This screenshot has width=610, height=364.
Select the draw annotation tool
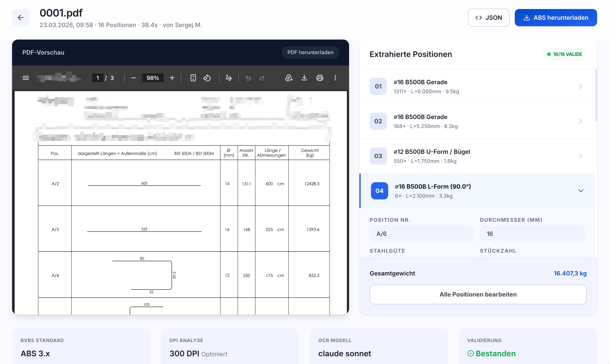(229, 78)
